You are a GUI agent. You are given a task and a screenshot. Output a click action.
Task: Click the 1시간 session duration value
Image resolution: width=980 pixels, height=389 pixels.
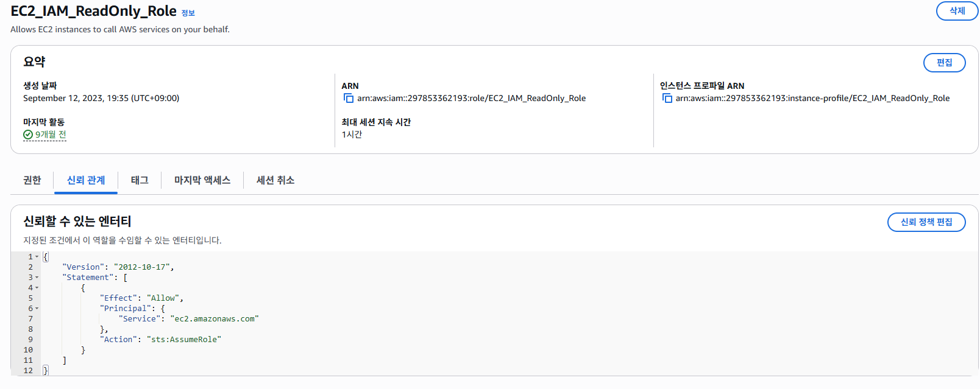tap(352, 135)
